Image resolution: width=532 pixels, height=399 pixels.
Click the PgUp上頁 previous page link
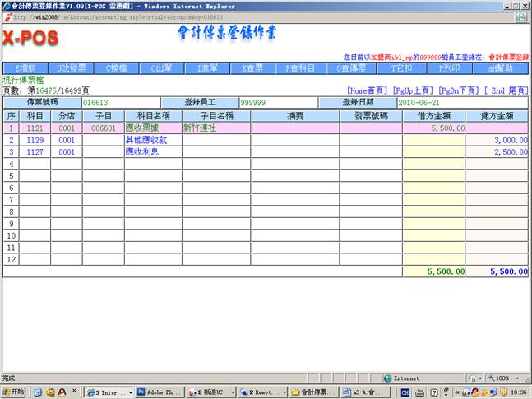pos(411,90)
